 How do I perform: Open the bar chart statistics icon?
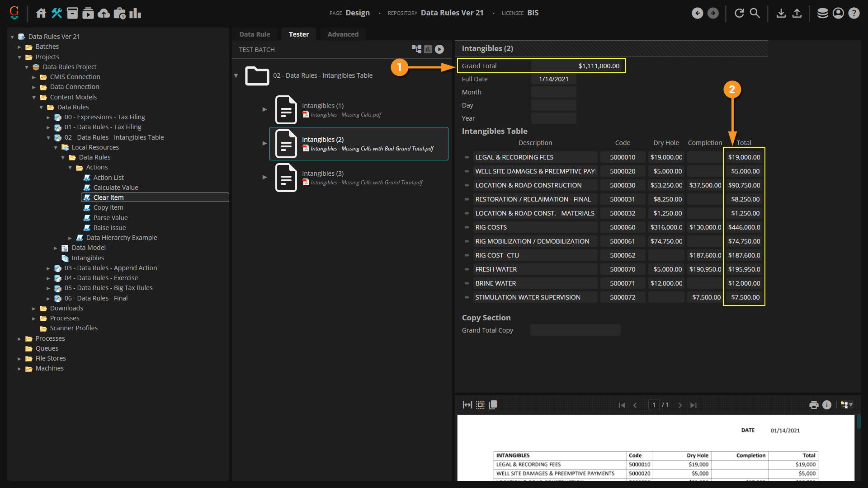[x=135, y=13]
